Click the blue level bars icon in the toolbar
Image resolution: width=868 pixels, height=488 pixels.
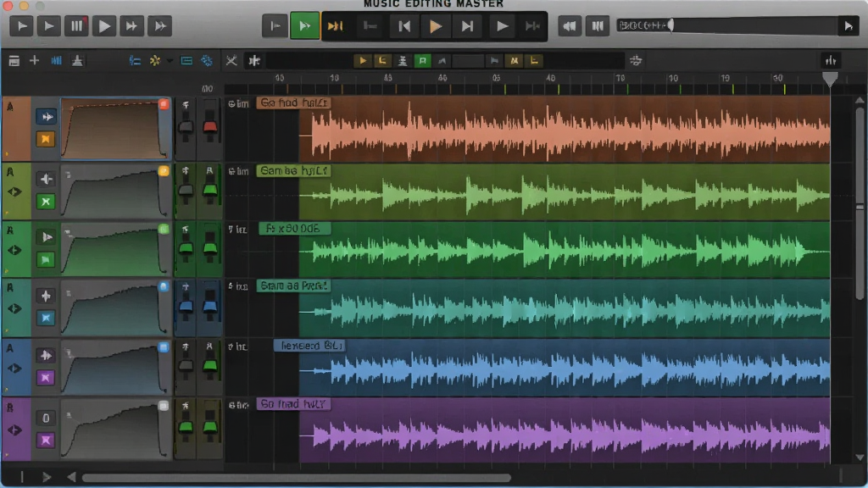tap(57, 61)
